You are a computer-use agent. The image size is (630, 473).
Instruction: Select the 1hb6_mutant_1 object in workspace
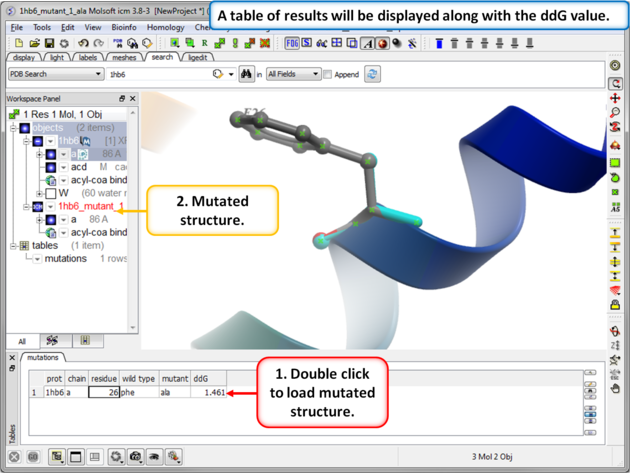click(91, 206)
